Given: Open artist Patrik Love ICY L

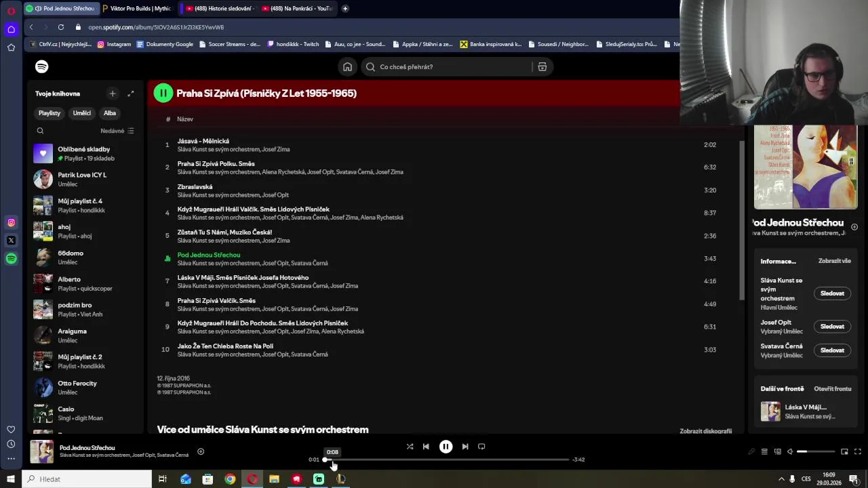Looking at the screenshot, I should [85, 179].
